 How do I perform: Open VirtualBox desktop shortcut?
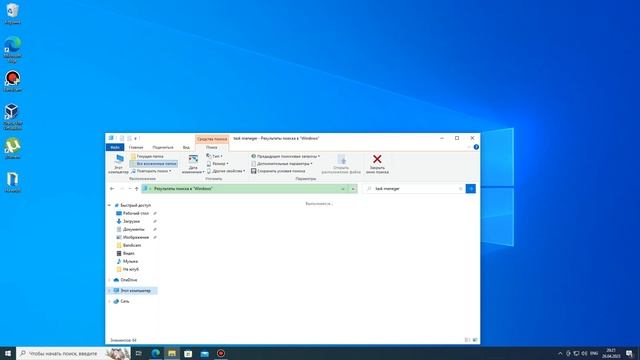click(x=13, y=117)
